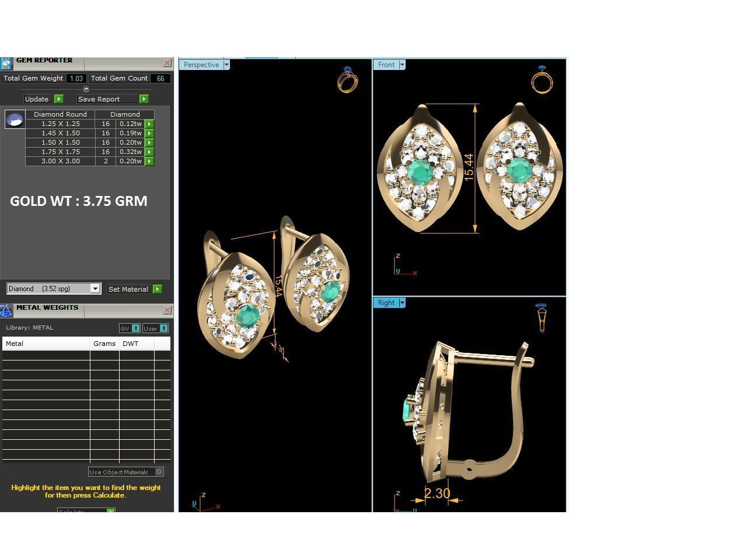This screenshot has width=747, height=560.
Task: Open the Front viewport dropdown arrow
Action: pyautogui.click(x=402, y=65)
